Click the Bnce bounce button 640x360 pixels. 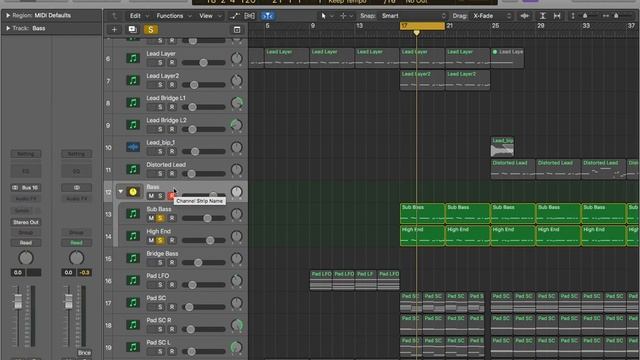(84, 353)
